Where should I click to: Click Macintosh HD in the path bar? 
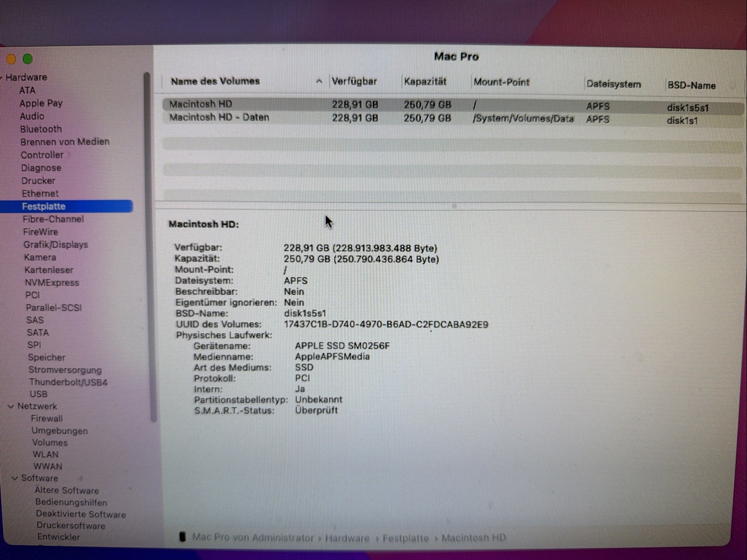[474, 538]
